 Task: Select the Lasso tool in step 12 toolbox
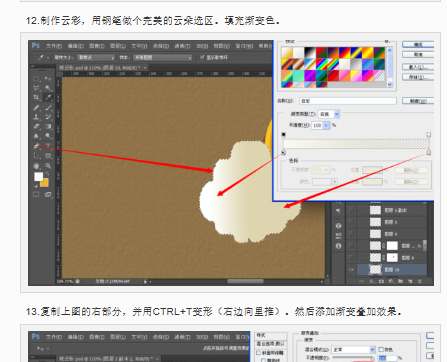(x=36, y=88)
